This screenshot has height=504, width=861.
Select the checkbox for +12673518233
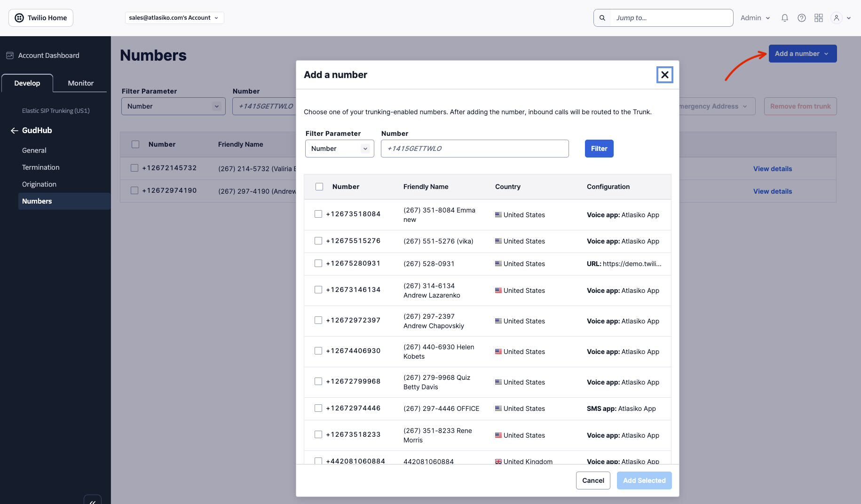coord(318,434)
